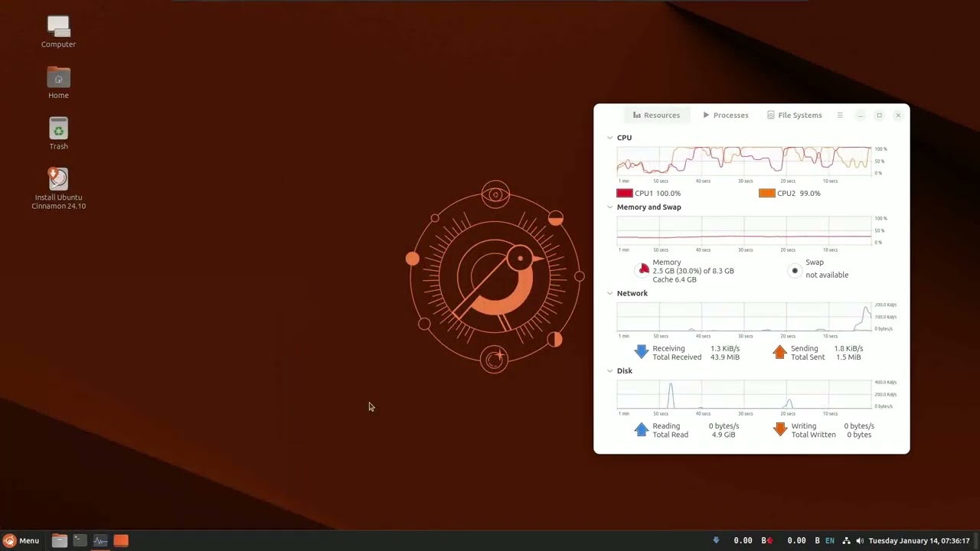Close the System Monitor window
The image size is (980, 551).
pos(898,115)
